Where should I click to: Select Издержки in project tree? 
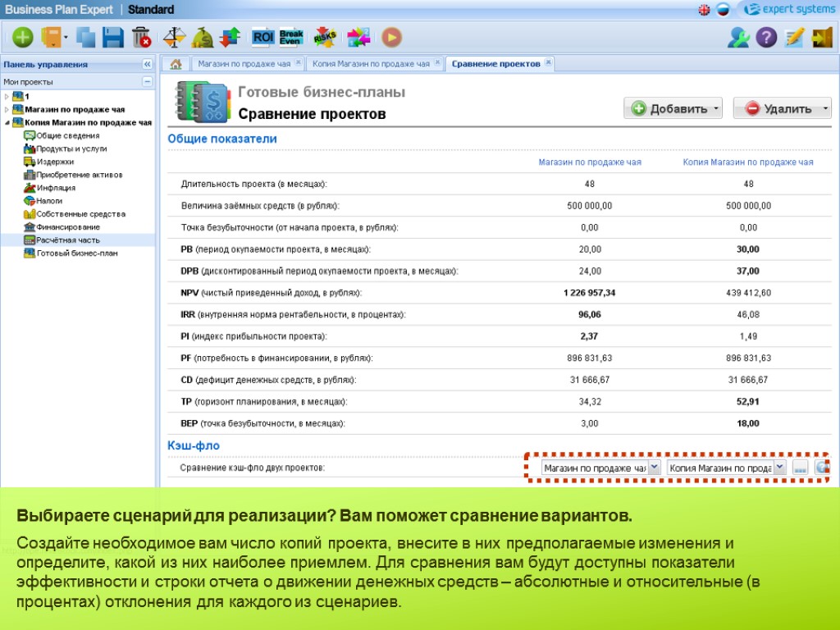click(55, 162)
